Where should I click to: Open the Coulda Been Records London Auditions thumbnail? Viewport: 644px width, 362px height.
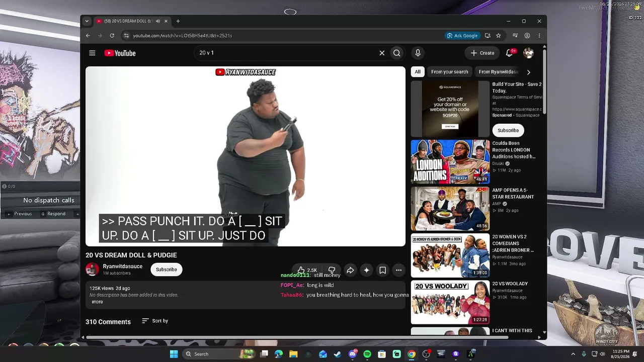pos(450,161)
